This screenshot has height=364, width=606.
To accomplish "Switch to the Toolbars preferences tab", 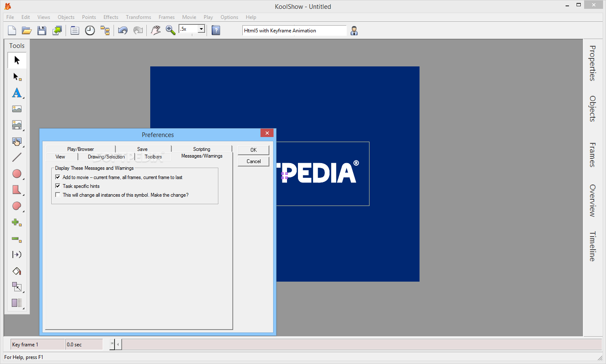I will (x=153, y=157).
